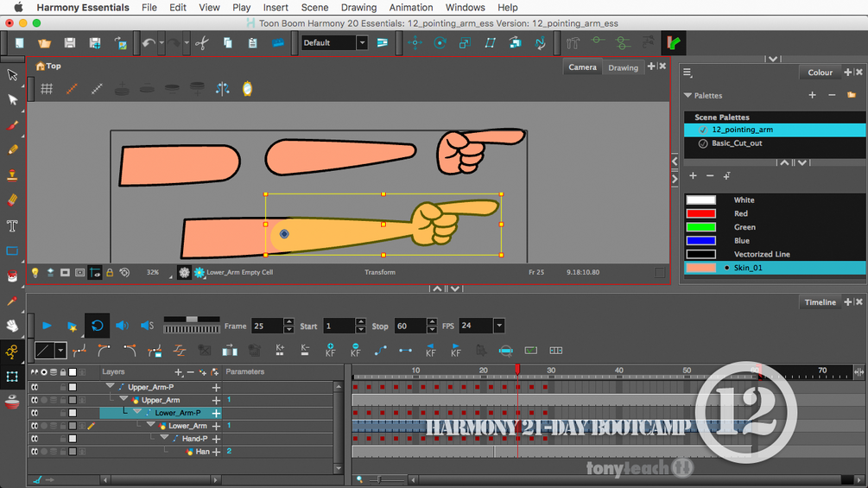The image size is (868, 488).
Task: Select the Rectangle shape tool
Action: coord(12,250)
